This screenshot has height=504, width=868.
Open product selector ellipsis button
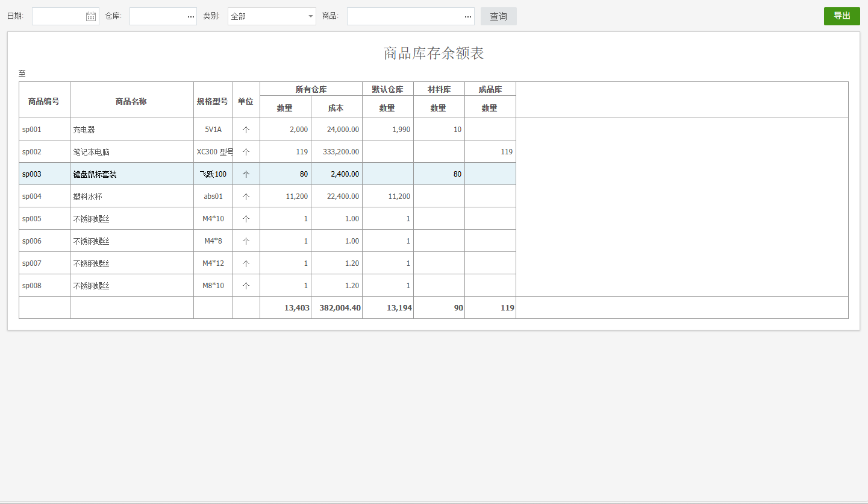pos(468,16)
